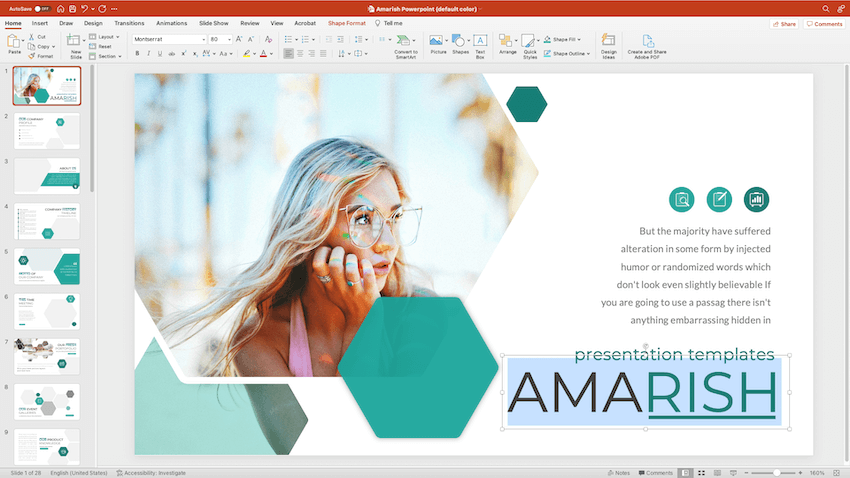Switch to the Slide Show tab
This screenshot has height=478, width=850.
[x=214, y=23]
